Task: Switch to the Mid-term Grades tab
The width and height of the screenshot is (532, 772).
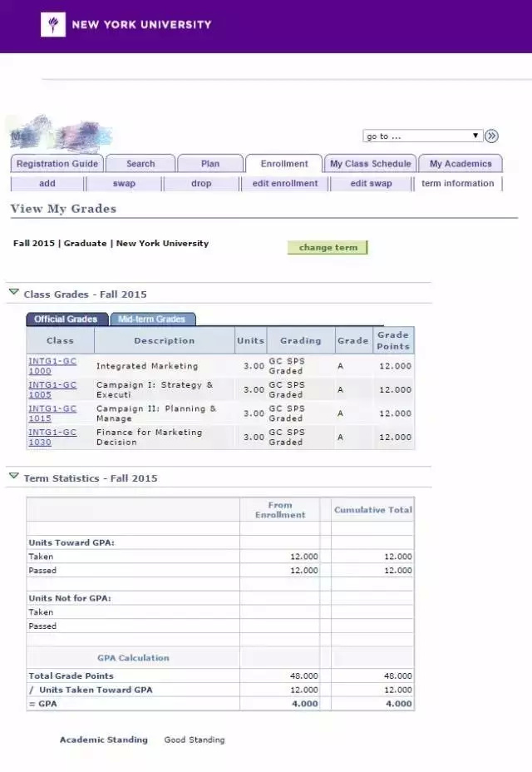Action: [x=152, y=319]
